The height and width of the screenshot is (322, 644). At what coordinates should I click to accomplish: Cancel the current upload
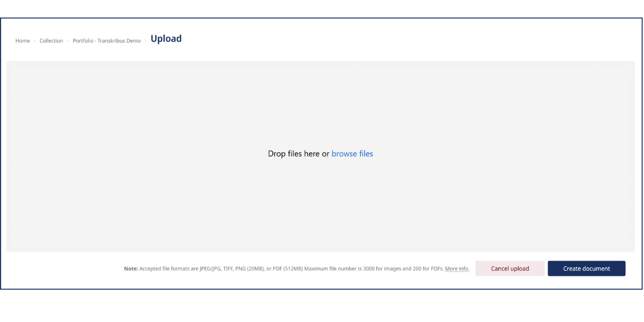point(509,268)
